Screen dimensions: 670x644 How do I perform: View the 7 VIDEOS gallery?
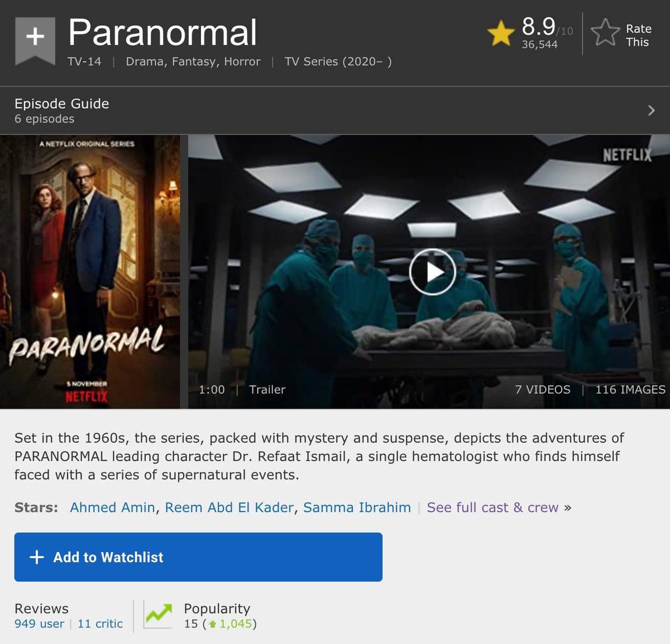coord(543,390)
